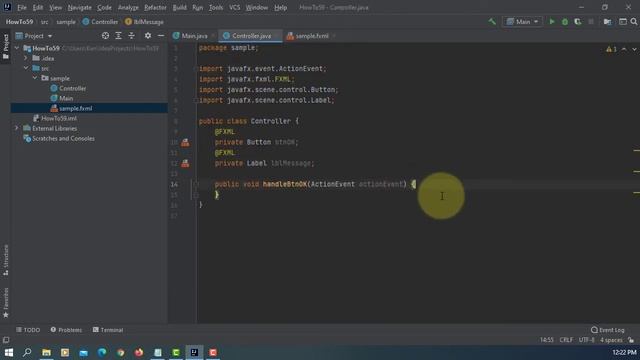Toggle the Project side tool window stripe
Screen dimensions: 640x360
(x=6, y=46)
